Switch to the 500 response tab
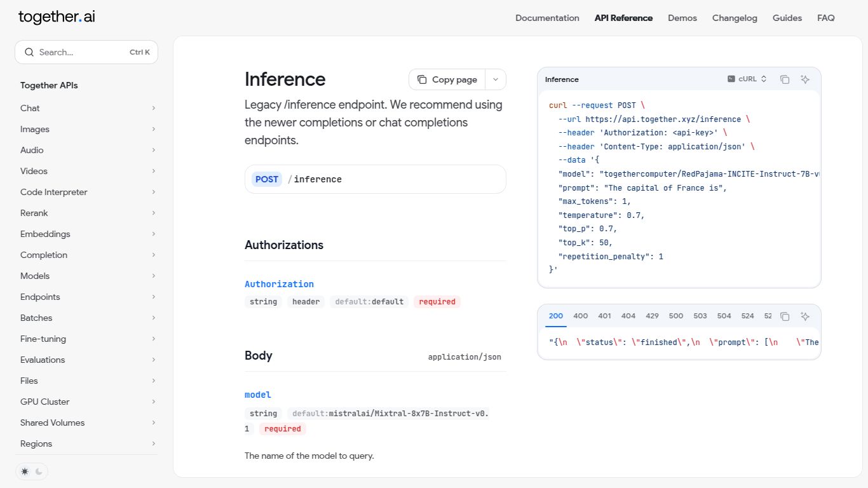 (675, 316)
